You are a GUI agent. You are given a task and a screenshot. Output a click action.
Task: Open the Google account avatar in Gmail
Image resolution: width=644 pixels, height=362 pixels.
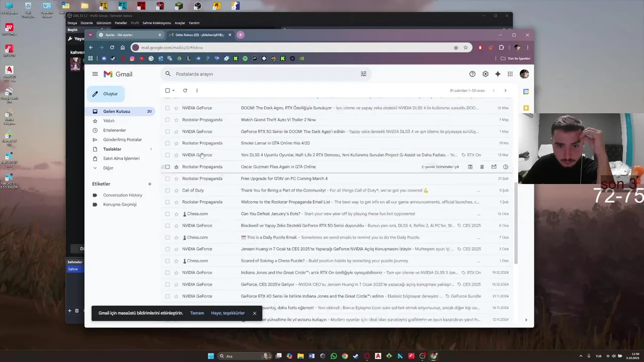click(524, 74)
